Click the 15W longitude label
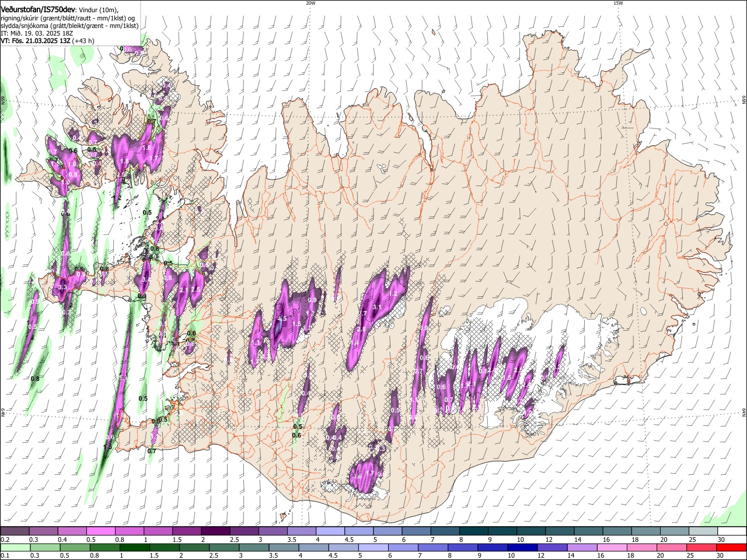This screenshot has height=560, width=747. pos(618,3)
